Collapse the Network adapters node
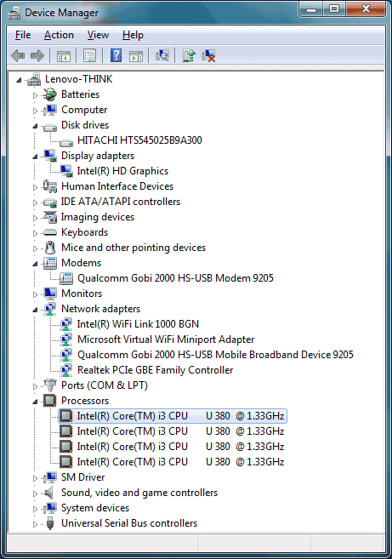Screen dimensions: 392x559 tap(35, 311)
